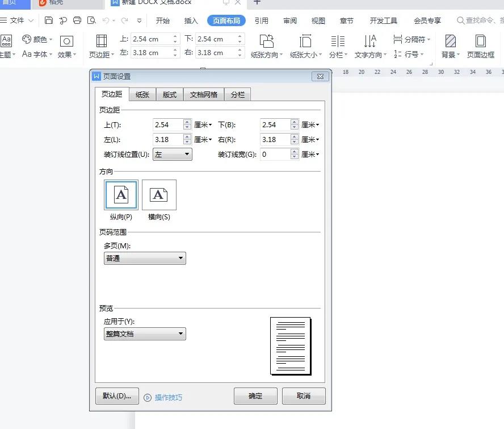
Task: Click the Save icon in quick toolbar
Action: [49, 20]
